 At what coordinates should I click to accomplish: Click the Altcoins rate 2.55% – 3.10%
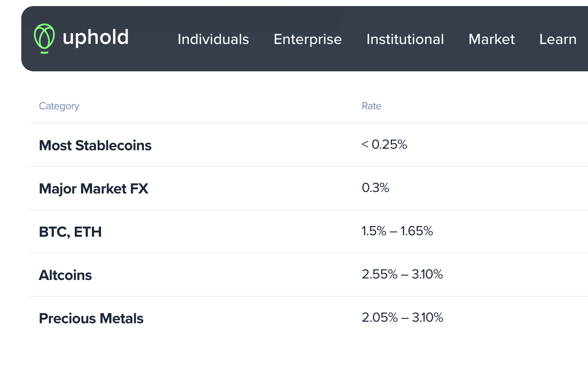pyautogui.click(x=402, y=274)
